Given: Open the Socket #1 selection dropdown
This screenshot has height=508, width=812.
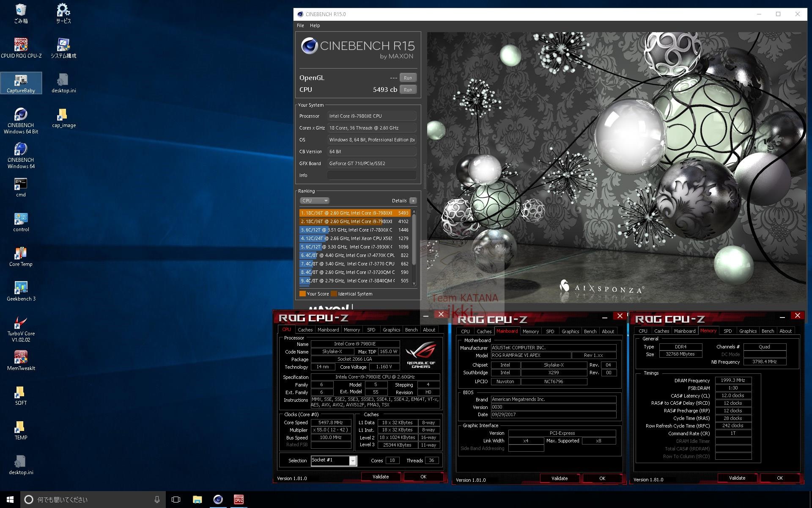Looking at the screenshot, I should coord(334,461).
